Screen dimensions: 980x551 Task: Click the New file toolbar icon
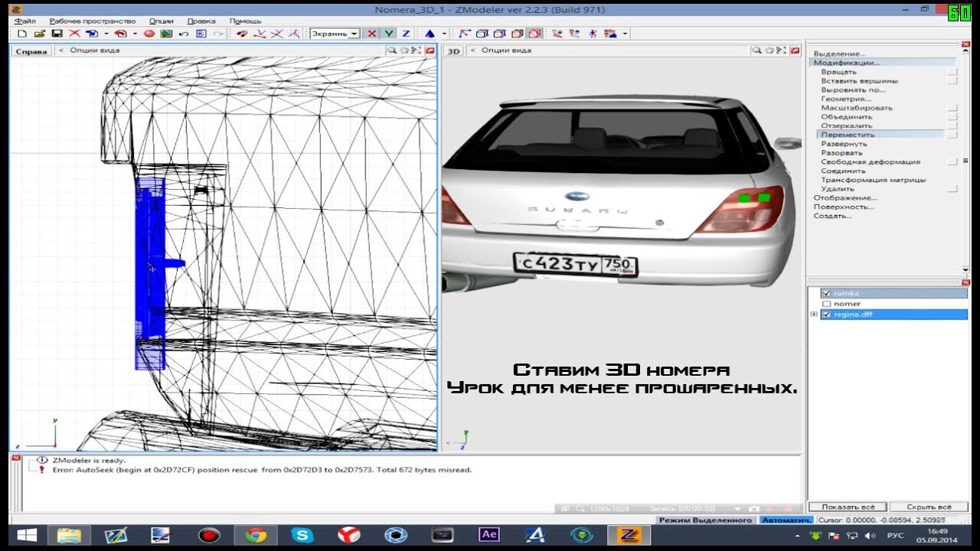point(22,34)
